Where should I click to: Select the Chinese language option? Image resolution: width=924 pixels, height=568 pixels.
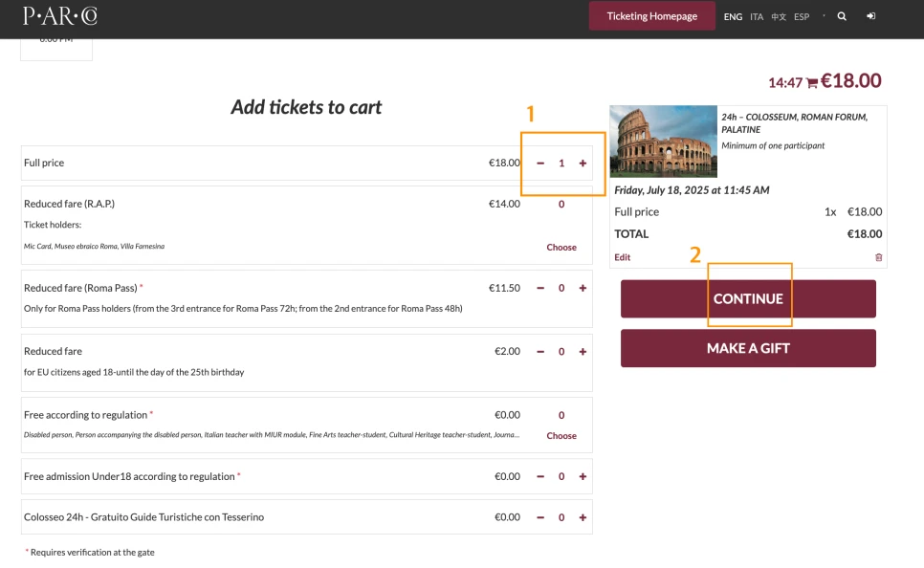pyautogui.click(x=779, y=17)
